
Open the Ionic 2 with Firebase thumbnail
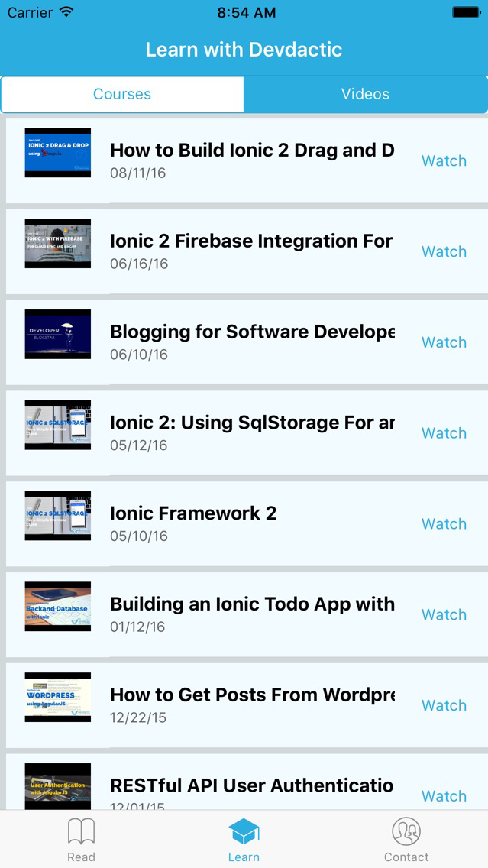pyautogui.click(x=57, y=244)
